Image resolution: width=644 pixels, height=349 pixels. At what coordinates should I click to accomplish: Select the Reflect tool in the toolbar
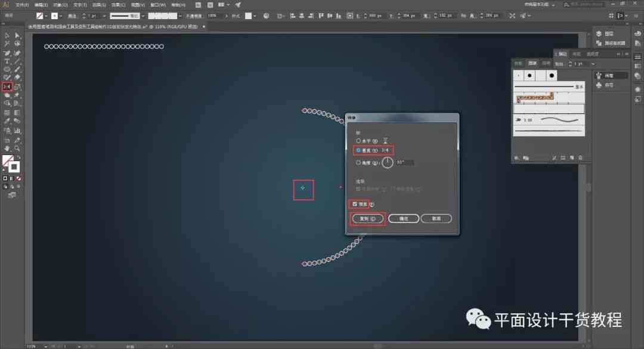coord(7,87)
